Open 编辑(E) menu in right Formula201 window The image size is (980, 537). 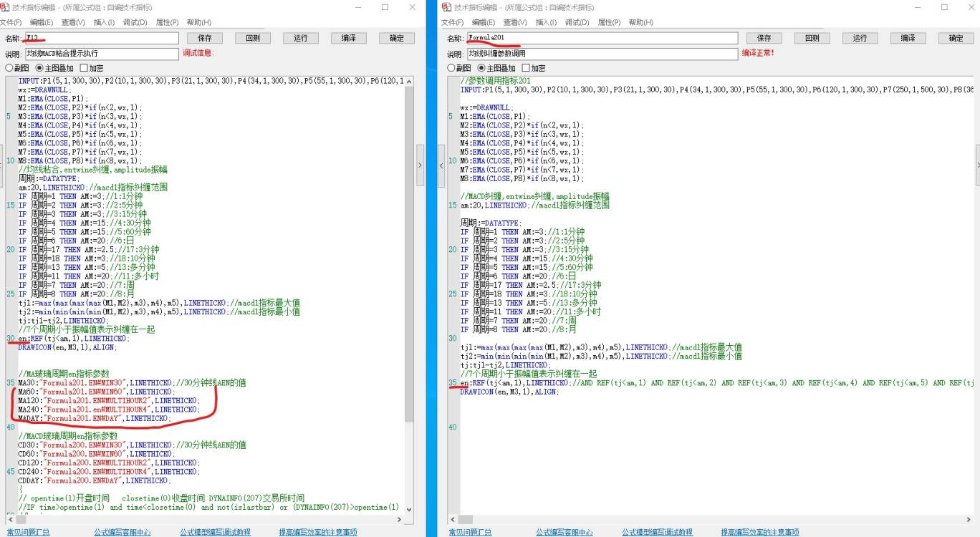(483, 22)
